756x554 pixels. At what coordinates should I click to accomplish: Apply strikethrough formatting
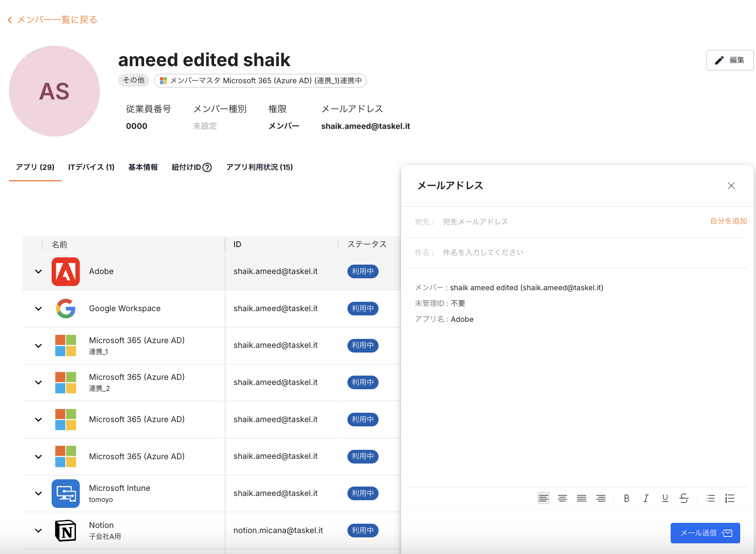coord(684,498)
